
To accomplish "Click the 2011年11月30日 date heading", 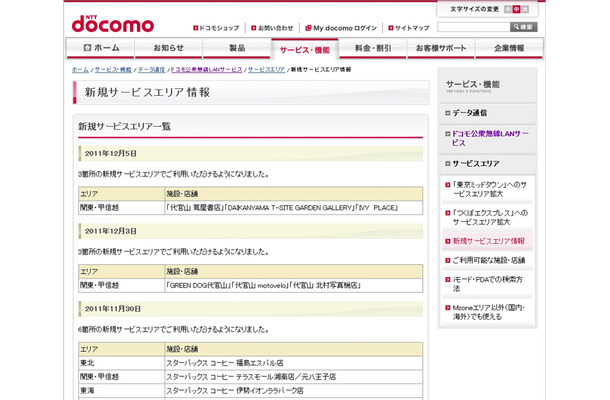I will 113,309.
